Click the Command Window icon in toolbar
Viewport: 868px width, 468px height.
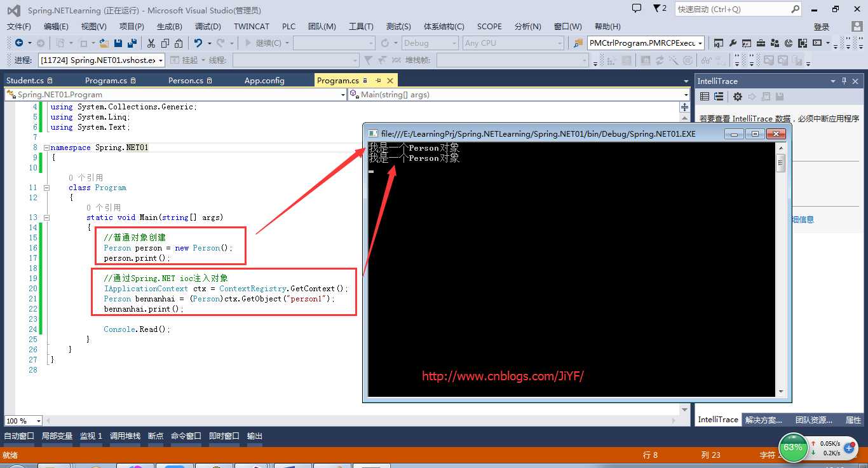click(817, 43)
